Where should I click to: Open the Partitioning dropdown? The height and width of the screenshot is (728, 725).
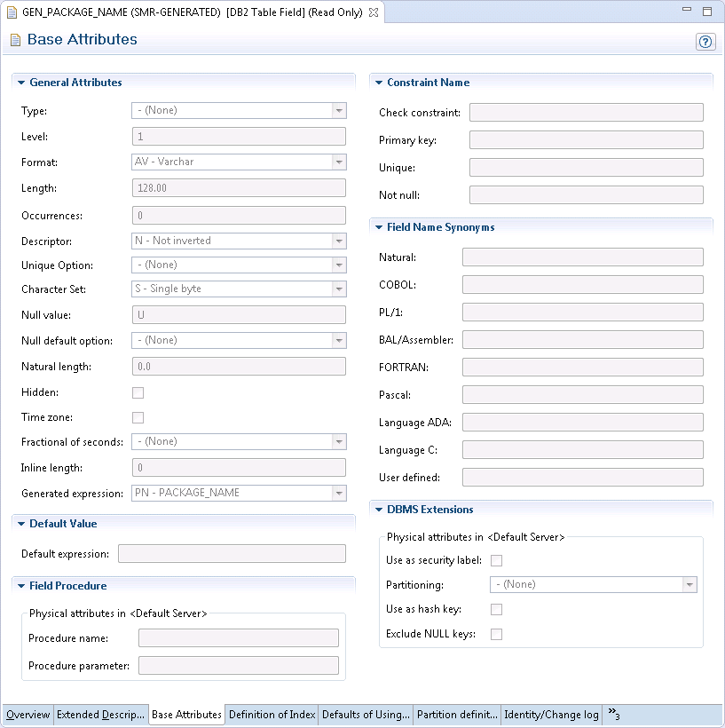click(689, 584)
